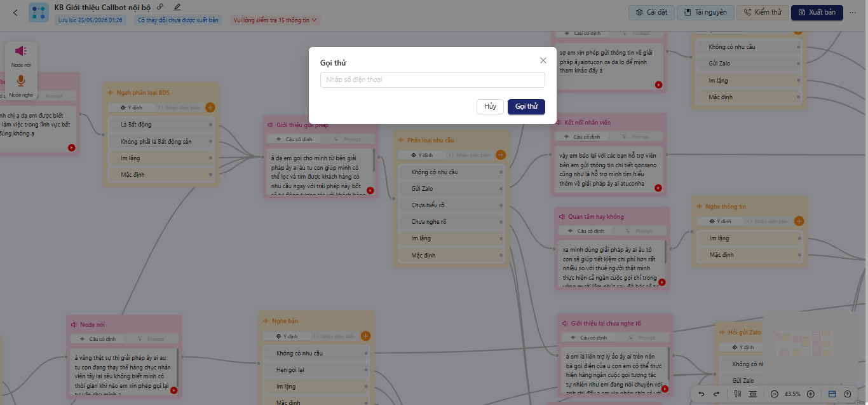Click the Kiểm thử test button
This screenshot has height=405, width=868.
(x=763, y=12)
